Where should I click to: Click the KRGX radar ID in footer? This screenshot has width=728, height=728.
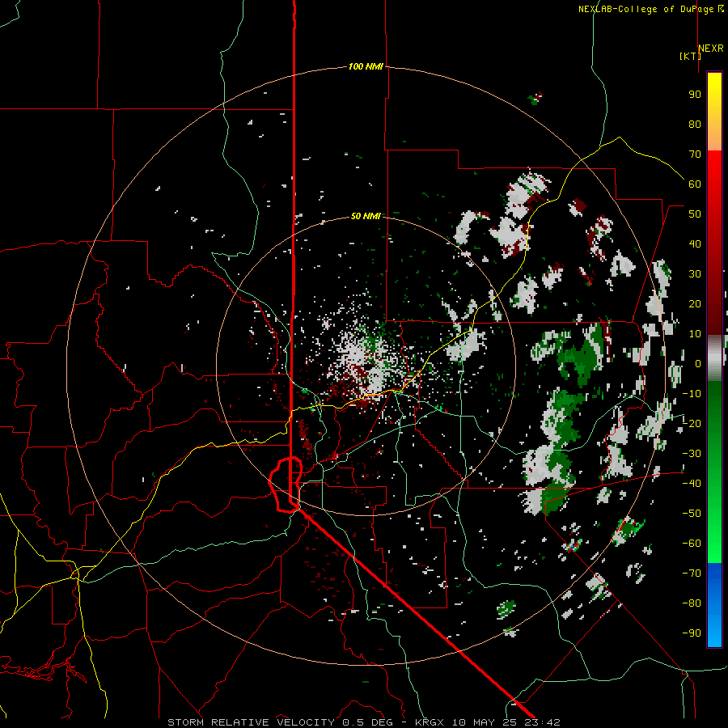coord(430,722)
